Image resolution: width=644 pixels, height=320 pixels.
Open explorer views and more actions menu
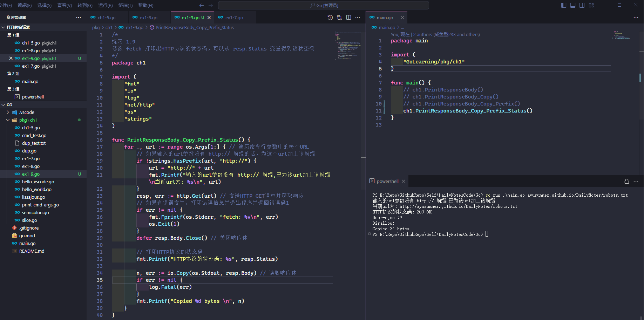[x=79, y=18]
